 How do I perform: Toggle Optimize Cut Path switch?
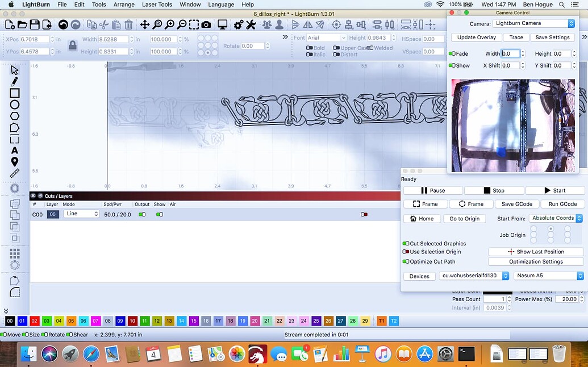406,262
